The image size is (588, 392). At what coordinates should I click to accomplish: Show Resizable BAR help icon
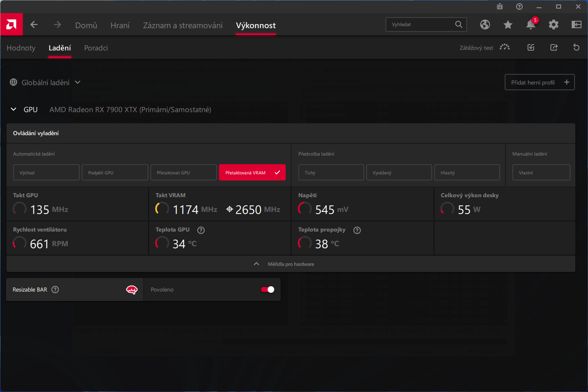tap(55, 290)
